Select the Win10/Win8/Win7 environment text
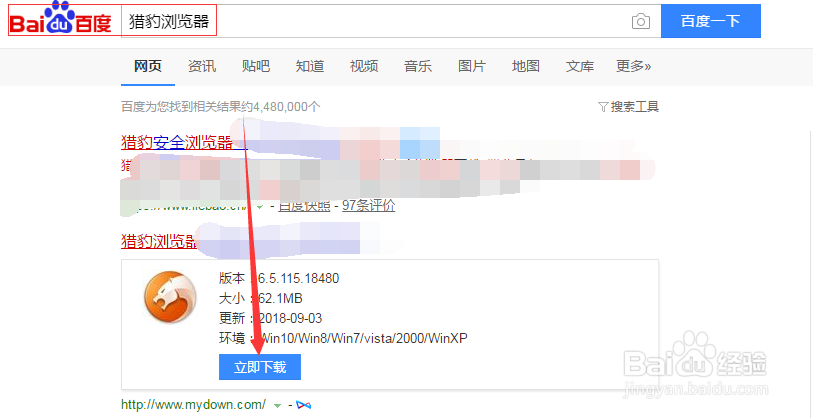The height and width of the screenshot is (418, 813). coord(363,339)
